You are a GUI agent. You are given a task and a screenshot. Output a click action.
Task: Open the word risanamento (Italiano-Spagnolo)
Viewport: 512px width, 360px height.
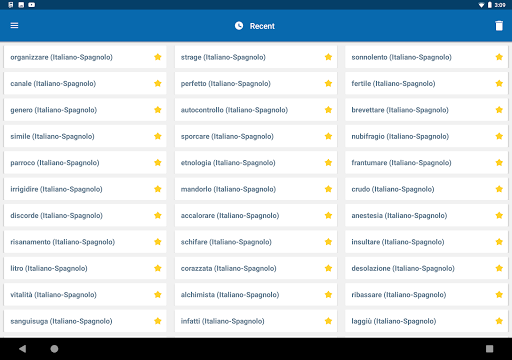pyautogui.click(x=85, y=242)
